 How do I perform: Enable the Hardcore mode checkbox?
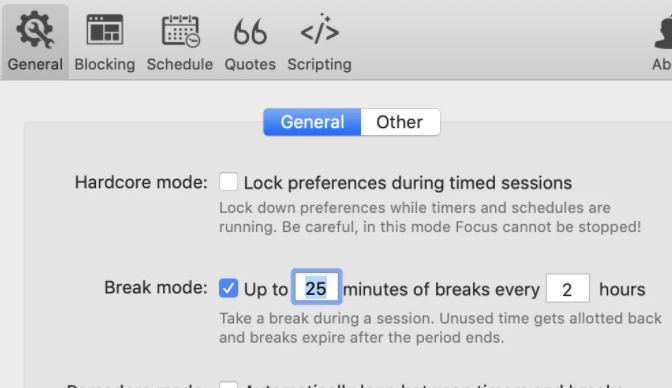click(228, 182)
